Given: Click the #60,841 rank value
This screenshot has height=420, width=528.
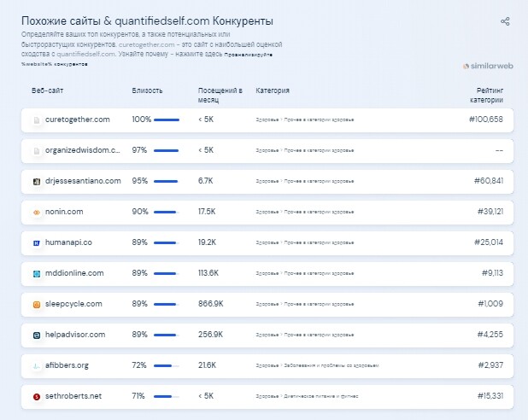Looking at the screenshot, I should [x=489, y=181].
